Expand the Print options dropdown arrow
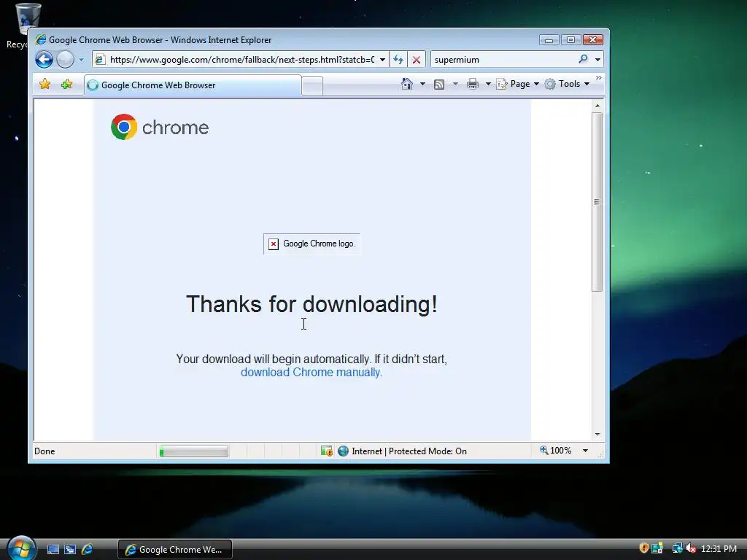The image size is (747, 560). 488,84
